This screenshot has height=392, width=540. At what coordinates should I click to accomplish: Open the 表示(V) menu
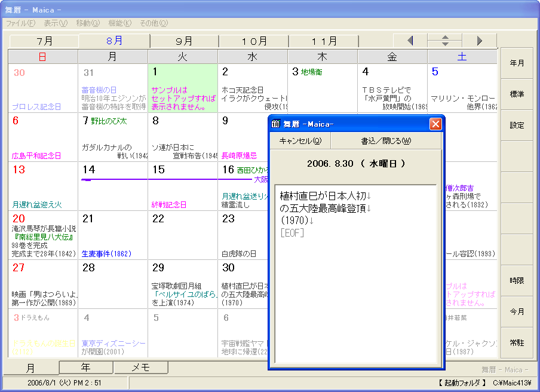pos(56,23)
